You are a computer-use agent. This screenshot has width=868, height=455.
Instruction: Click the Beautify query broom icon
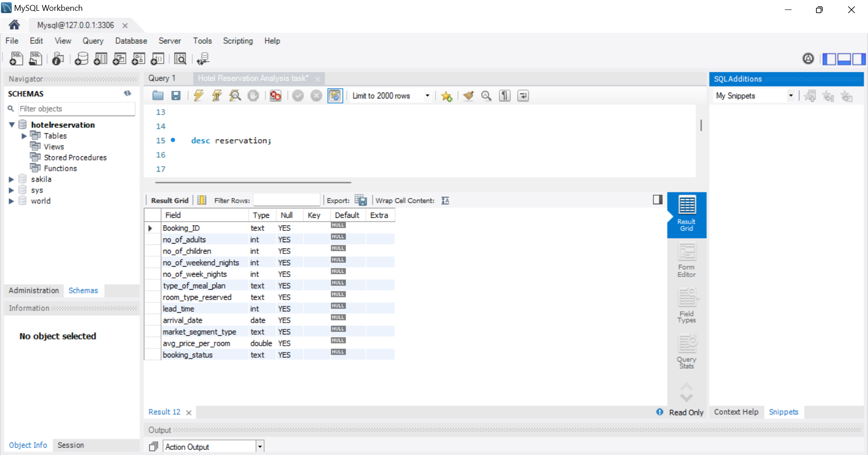[x=468, y=96]
